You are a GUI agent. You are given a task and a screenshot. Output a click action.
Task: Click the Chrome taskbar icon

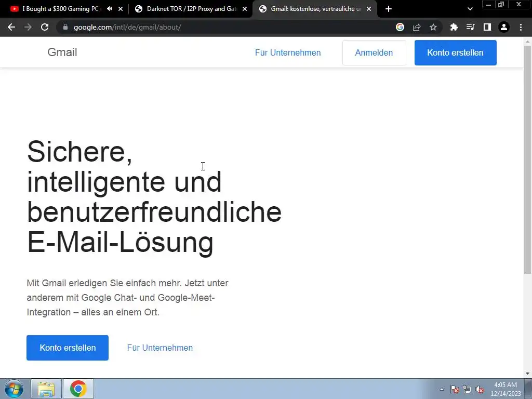click(78, 389)
